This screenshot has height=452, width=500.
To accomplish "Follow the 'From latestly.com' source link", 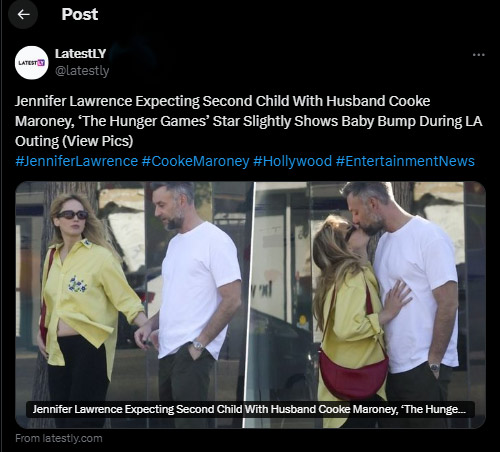I will click(x=59, y=438).
